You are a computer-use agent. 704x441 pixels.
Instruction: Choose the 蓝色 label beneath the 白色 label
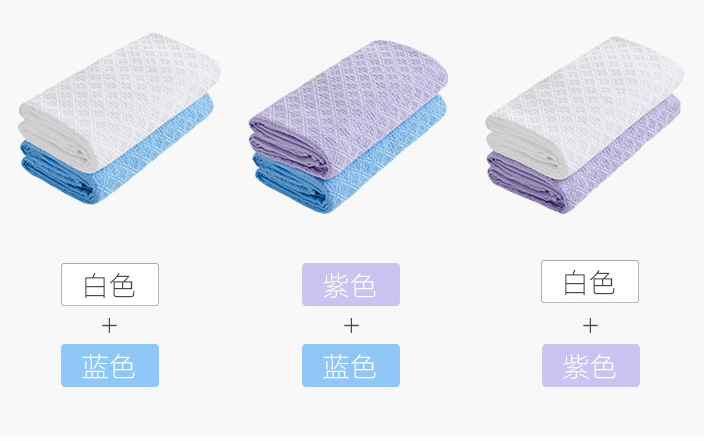pos(110,365)
